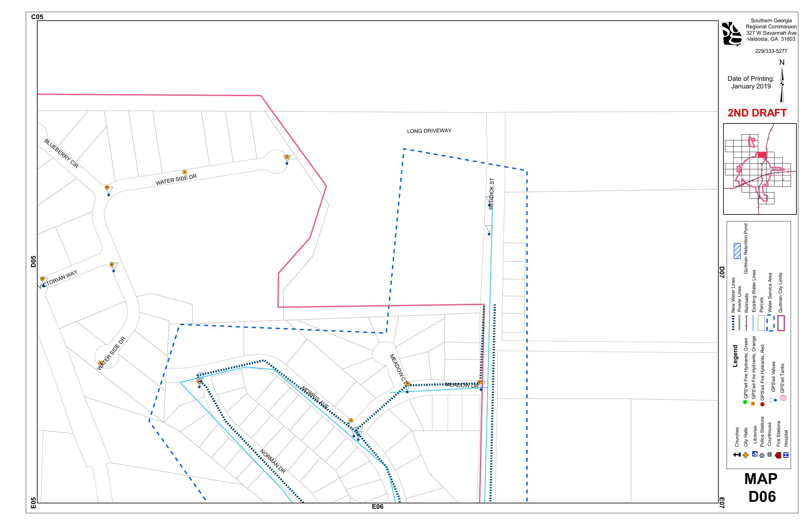Click the MAP D06 title text

761,487
